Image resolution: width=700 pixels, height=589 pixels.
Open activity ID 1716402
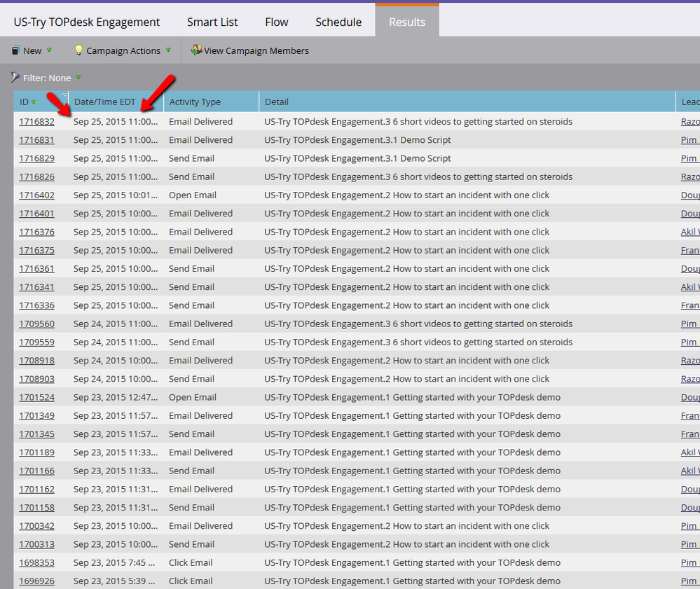click(36, 195)
